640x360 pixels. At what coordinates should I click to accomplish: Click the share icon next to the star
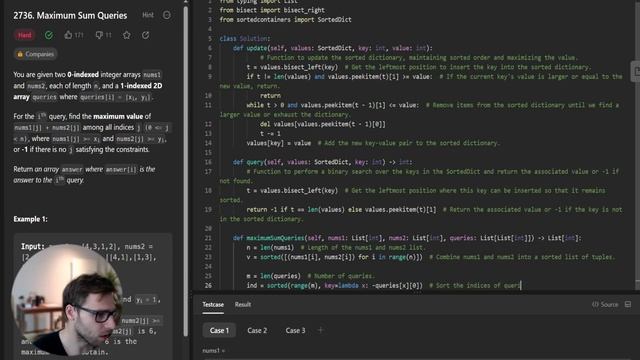(x=145, y=35)
